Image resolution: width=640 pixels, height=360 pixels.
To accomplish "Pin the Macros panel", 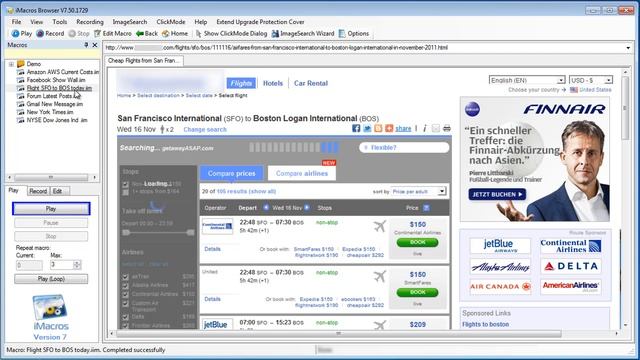I will (86, 45).
